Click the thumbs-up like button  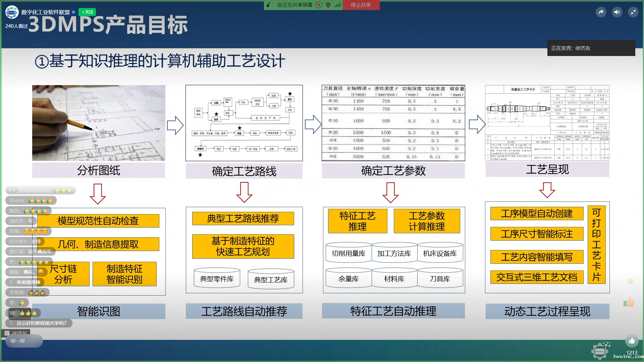pos(632,341)
